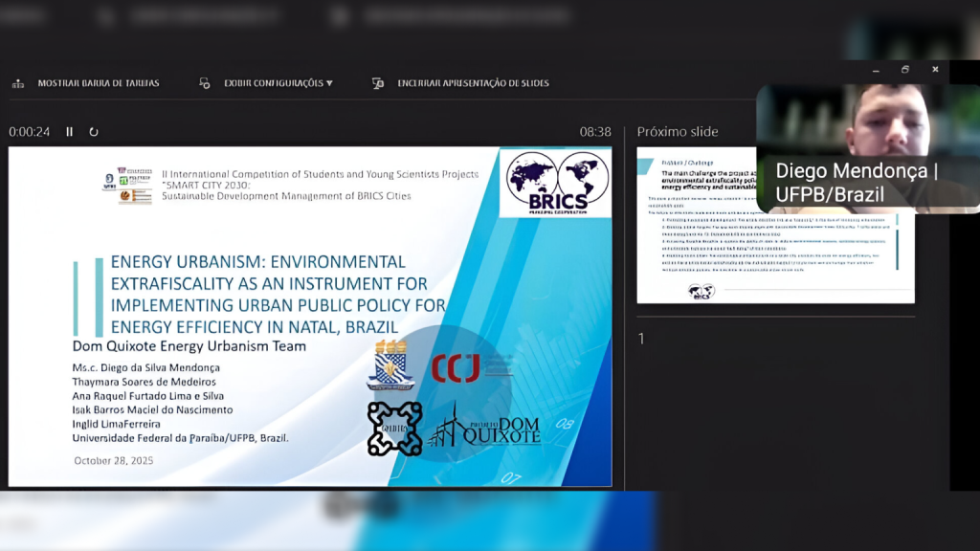This screenshot has height=551, width=980.
Task: Click the Exibir Configurações display icon
Action: click(205, 83)
